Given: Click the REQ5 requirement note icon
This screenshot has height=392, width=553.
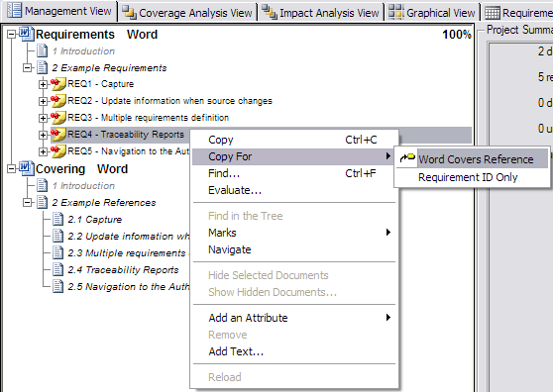Looking at the screenshot, I should pyautogui.click(x=57, y=151).
